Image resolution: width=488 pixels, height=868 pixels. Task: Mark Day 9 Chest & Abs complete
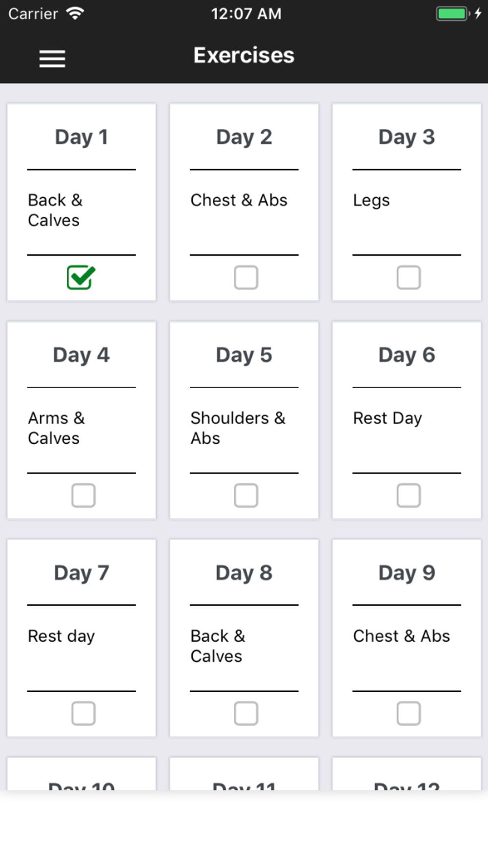coord(408,713)
